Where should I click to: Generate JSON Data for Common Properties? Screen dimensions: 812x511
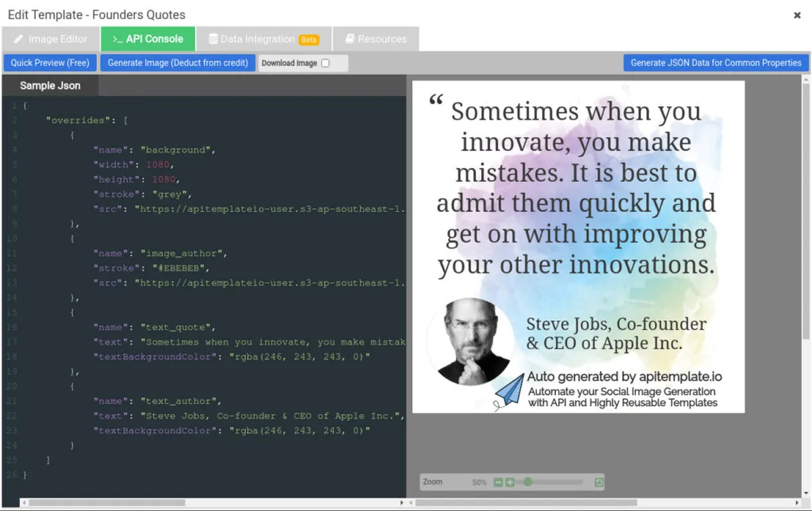pyautogui.click(x=716, y=63)
